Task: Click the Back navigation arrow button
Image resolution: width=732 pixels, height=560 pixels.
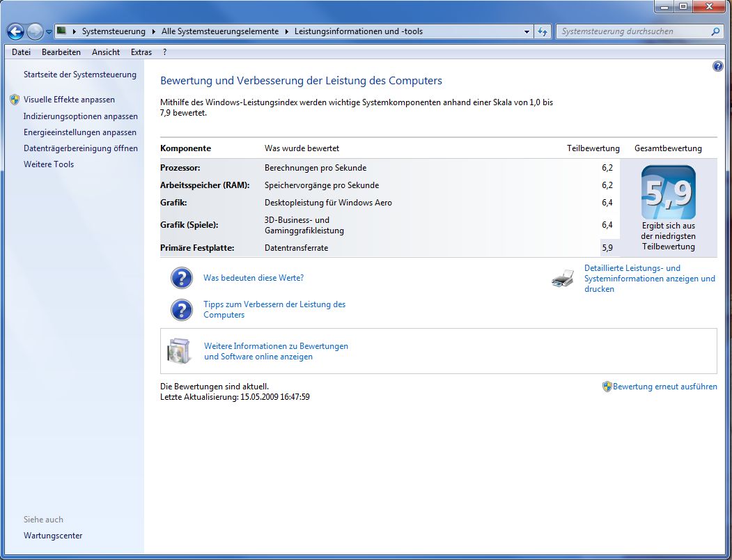Action: (x=15, y=32)
